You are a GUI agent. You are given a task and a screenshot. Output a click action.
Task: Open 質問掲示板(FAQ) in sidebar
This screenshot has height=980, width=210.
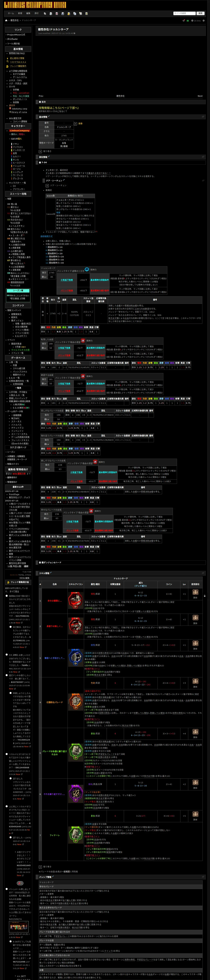pos(17,53)
